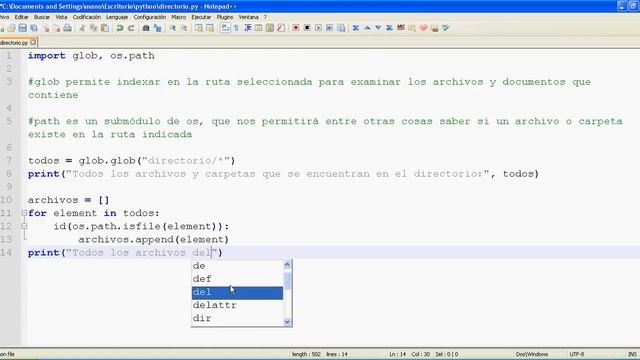Choose 'def' in autocomplete list
640x360 pixels.
pos(237,279)
